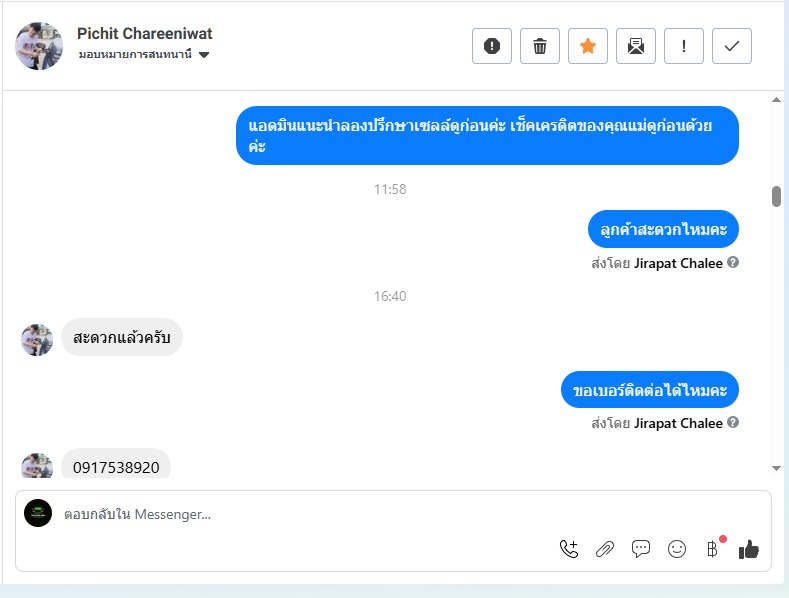Image resolution: width=789 pixels, height=598 pixels.
Task: Mark conversation done with checkmark button
Action: pyautogui.click(x=732, y=46)
